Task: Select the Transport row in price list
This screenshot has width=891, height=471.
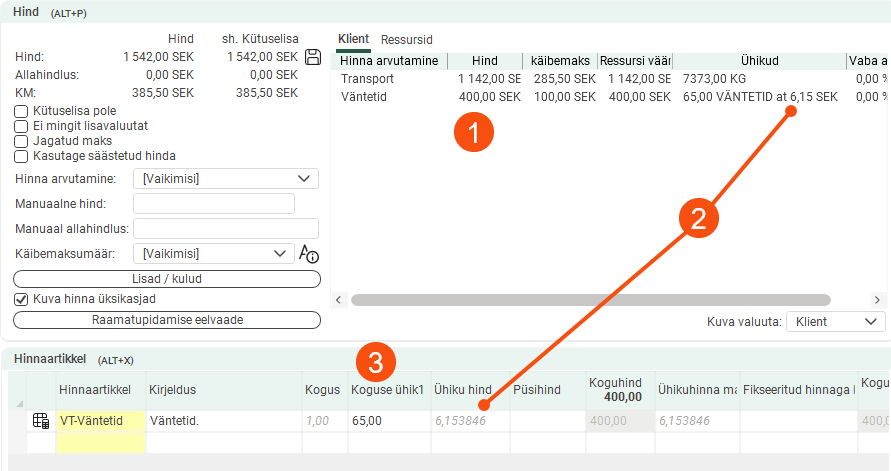Action: pos(368,78)
